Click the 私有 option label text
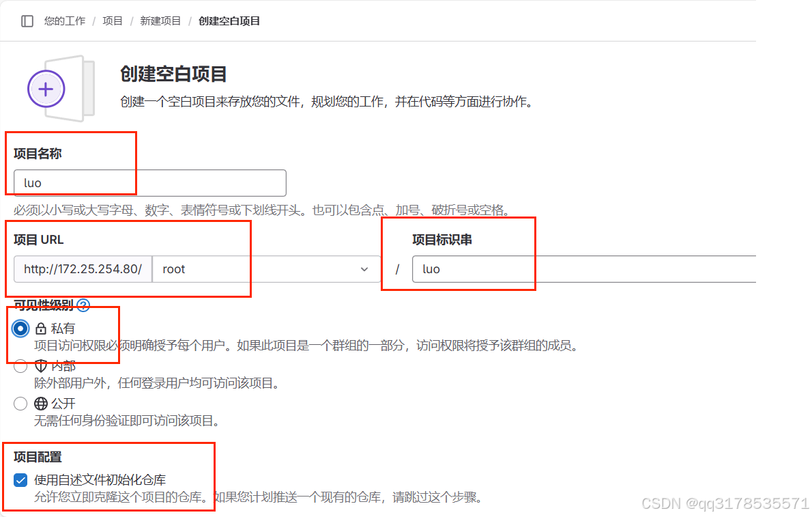The image size is (812, 517). click(63, 329)
